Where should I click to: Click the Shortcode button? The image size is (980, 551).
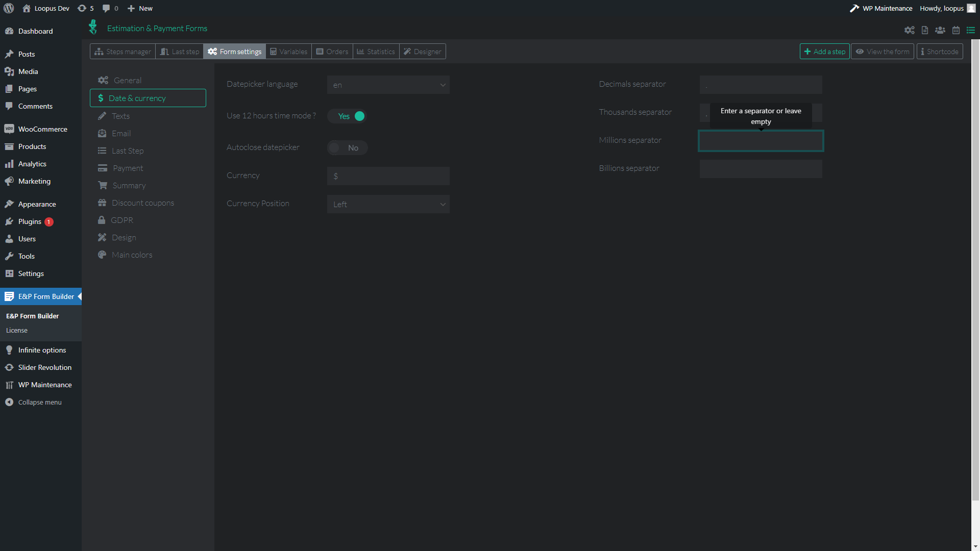(x=939, y=52)
